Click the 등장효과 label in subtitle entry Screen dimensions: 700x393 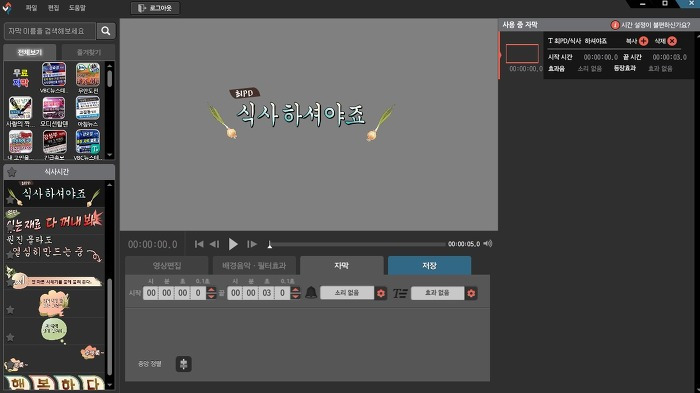pyautogui.click(x=625, y=68)
